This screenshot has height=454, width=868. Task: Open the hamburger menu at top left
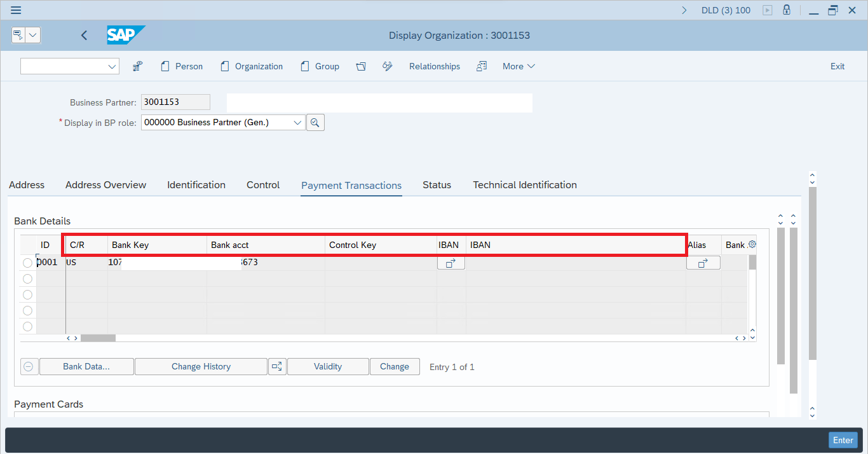[16, 10]
